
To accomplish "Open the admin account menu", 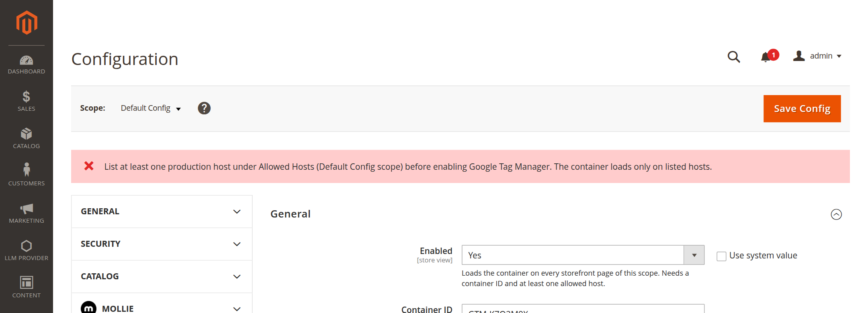I will coord(817,56).
